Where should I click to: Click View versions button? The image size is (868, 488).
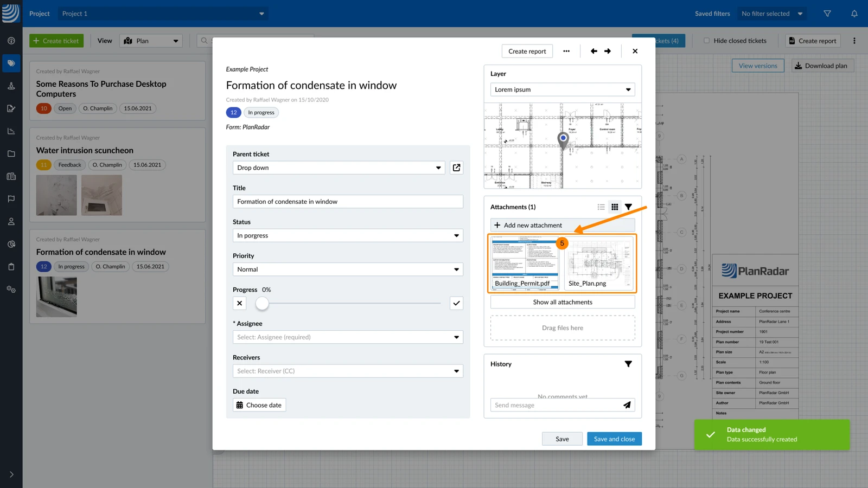tap(758, 66)
